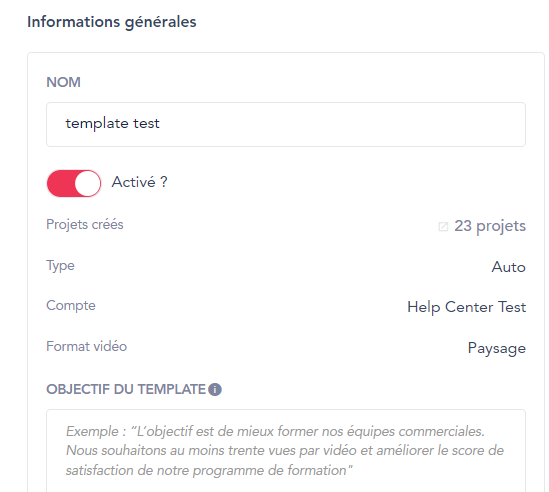Click the Paysage video format value

point(497,348)
